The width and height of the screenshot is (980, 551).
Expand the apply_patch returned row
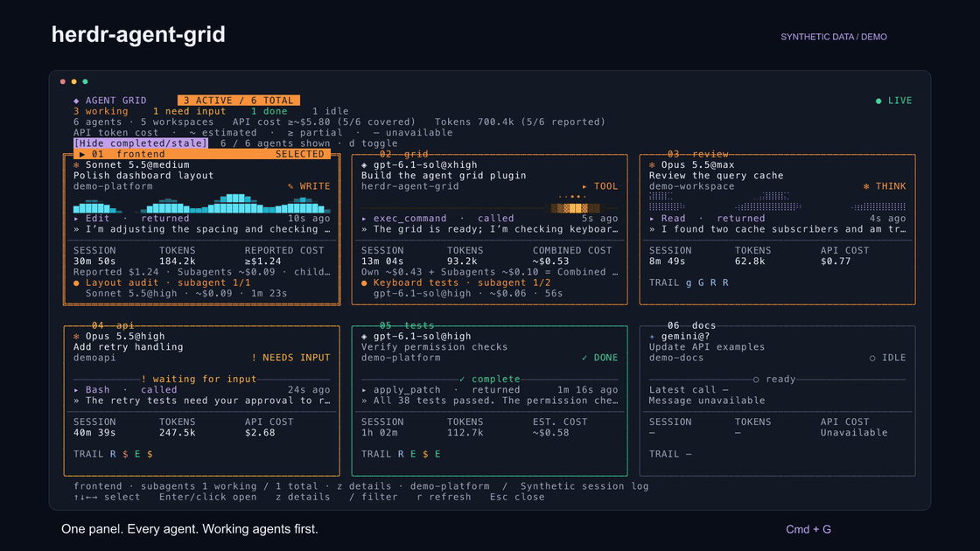(489, 390)
